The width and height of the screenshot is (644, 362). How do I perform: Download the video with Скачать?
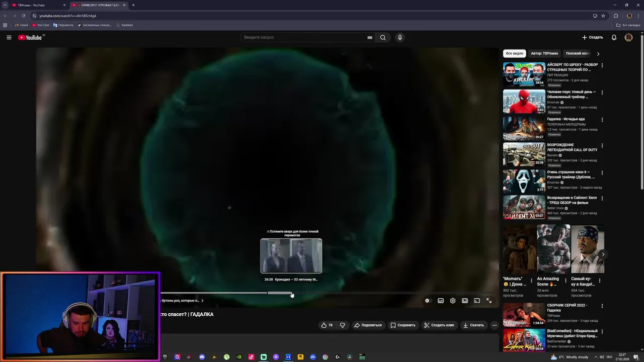474,325
